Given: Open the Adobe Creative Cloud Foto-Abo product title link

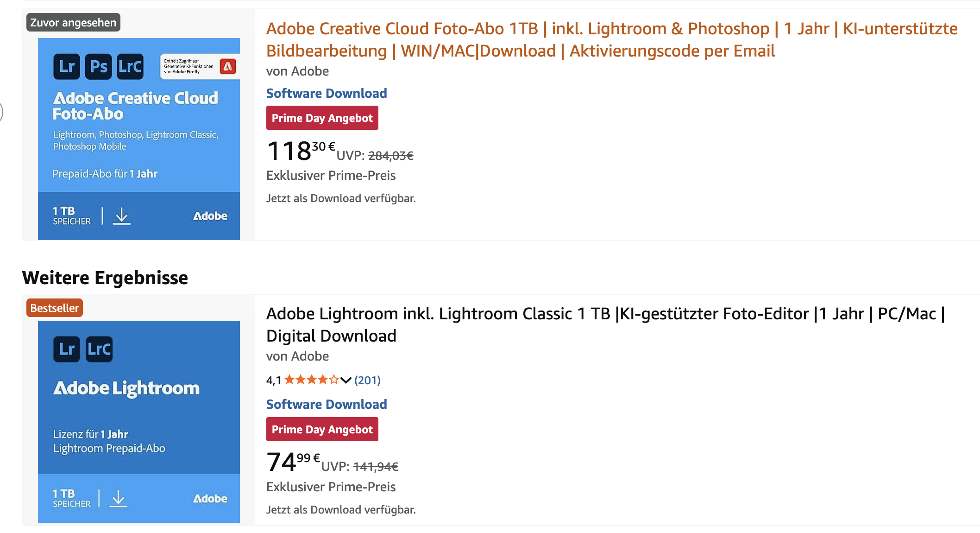Looking at the screenshot, I should pyautogui.click(x=611, y=39).
